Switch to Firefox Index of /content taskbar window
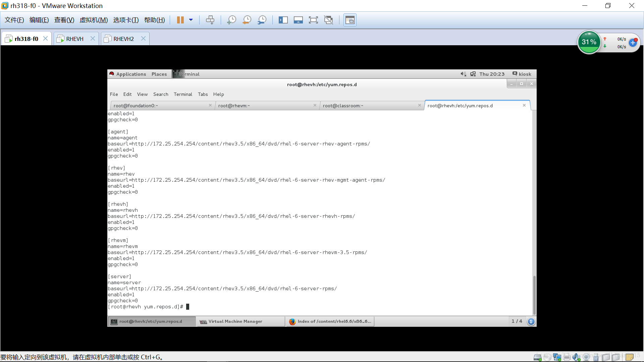Viewport: 644px width, 362px height. click(x=330, y=321)
